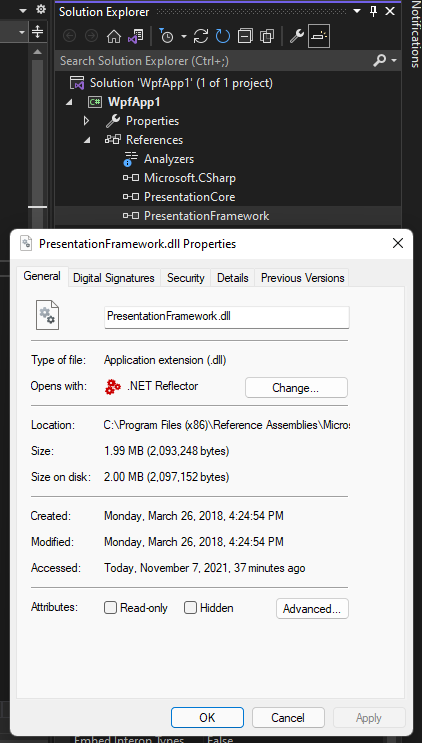Open the Notifications side tab
The image size is (422, 743).
pyautogui.click(x=415, y=34)
